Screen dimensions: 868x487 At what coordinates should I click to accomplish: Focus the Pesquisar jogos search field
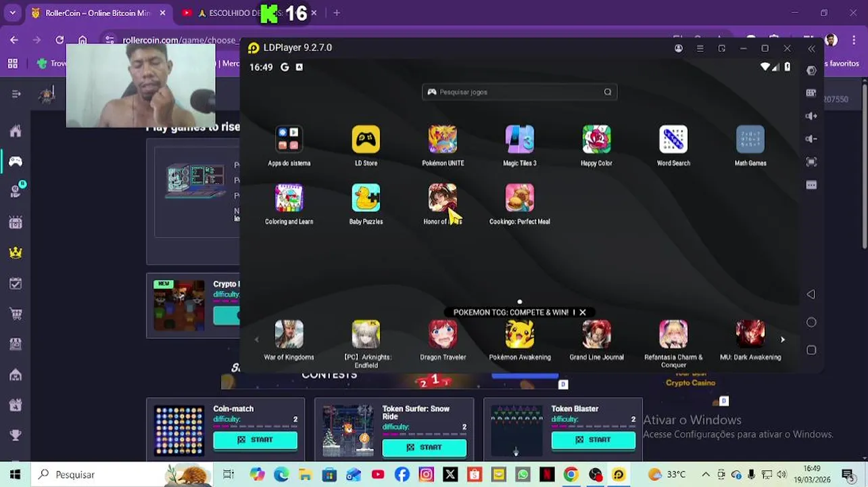click(x=519, y=92)
